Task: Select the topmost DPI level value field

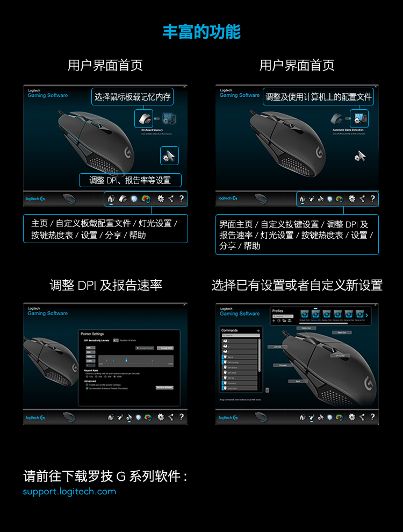Action: click(90, 348)
